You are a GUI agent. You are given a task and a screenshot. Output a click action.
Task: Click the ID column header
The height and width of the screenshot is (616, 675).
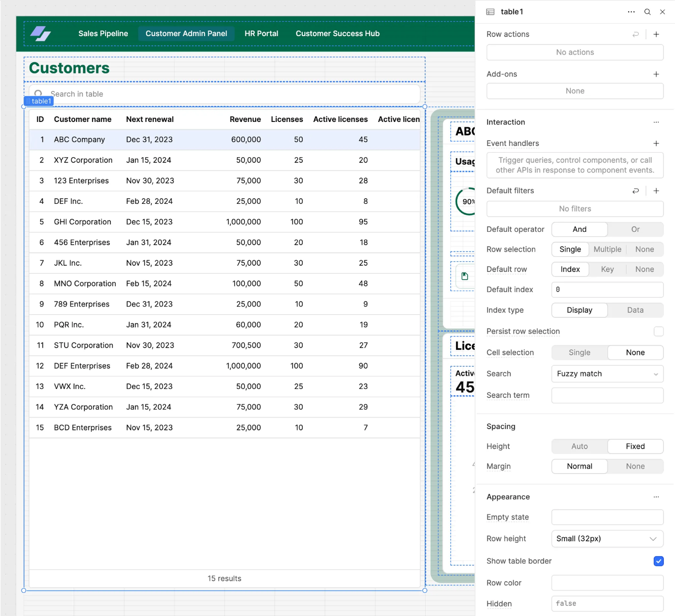point(40,119)
